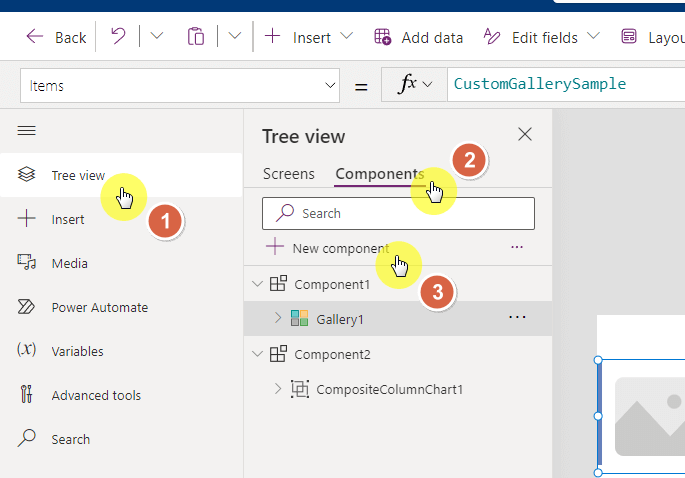The height and width of the screenshot is (478, 685).
Task: Click the Component2 component icon
Action: click(x=278, y=353)
